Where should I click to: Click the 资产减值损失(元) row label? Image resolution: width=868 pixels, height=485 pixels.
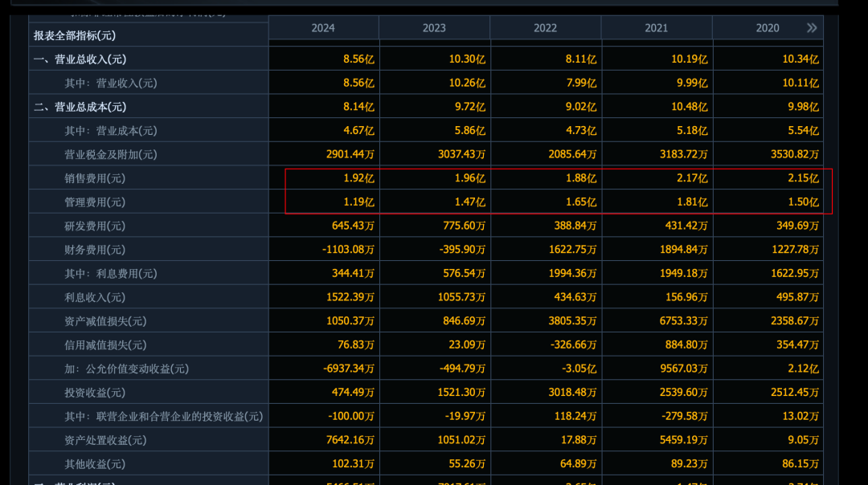(105, 320)
